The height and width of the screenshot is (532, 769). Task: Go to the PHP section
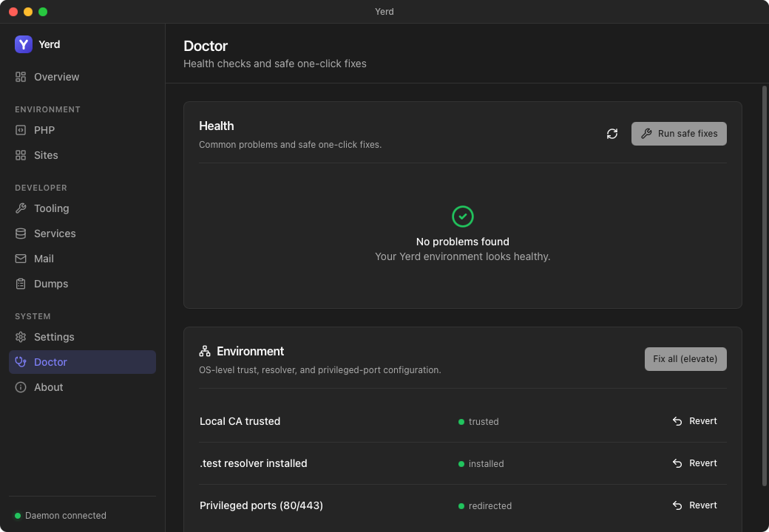[82, 130]
